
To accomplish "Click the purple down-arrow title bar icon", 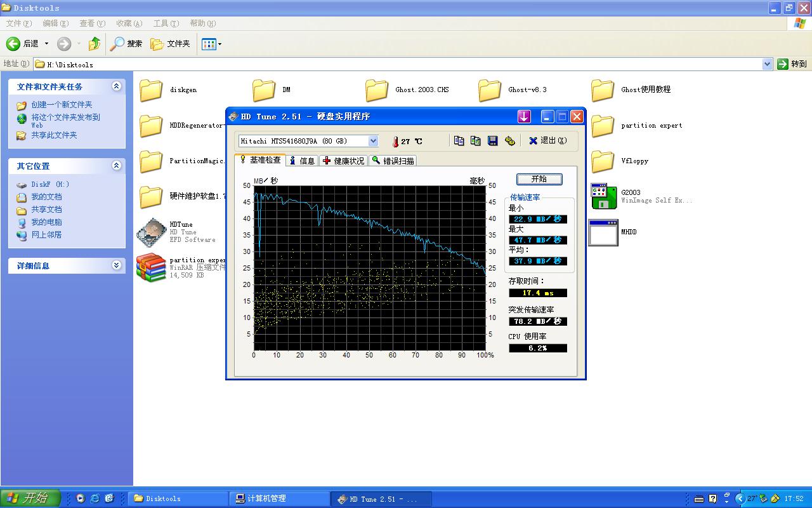I will [x=524, y=116].
